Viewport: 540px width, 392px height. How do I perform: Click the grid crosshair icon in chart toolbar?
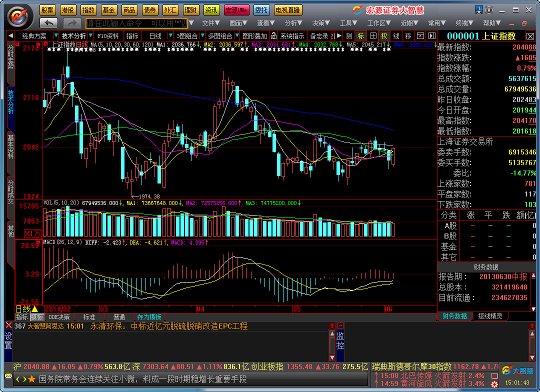click(x=372, y=36)
